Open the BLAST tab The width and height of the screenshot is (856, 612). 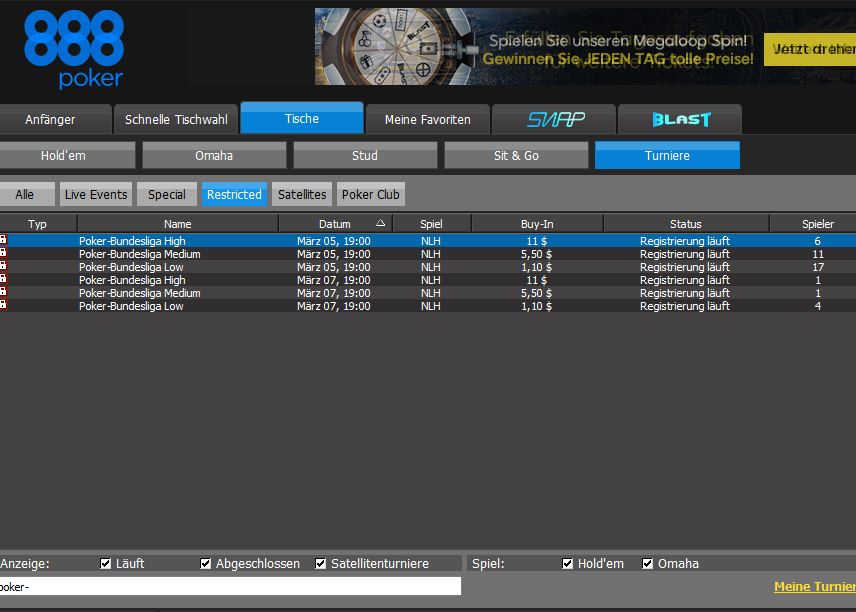pos(680,119)
